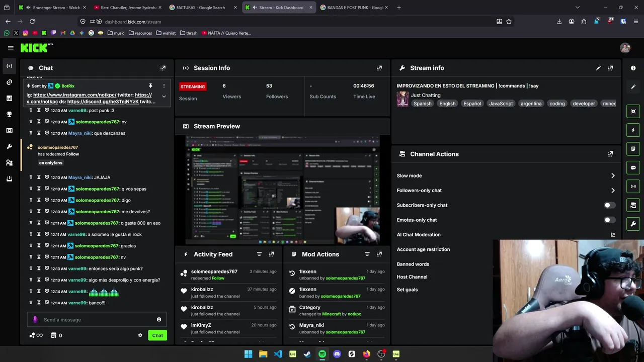Screen dimensions: 644x362
Task: Open AI Chat Moderation external link
Action: click(613, 235)
